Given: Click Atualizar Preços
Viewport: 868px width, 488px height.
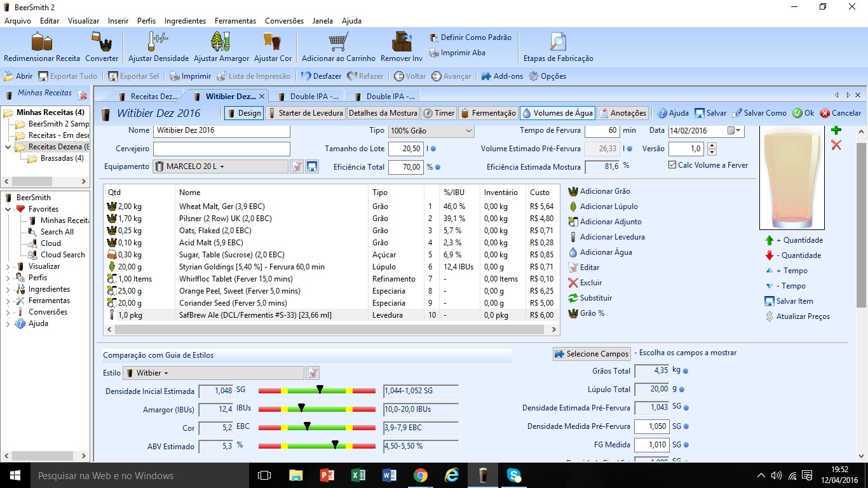Looking at the screenshot, I should click(x=797, y=316).
